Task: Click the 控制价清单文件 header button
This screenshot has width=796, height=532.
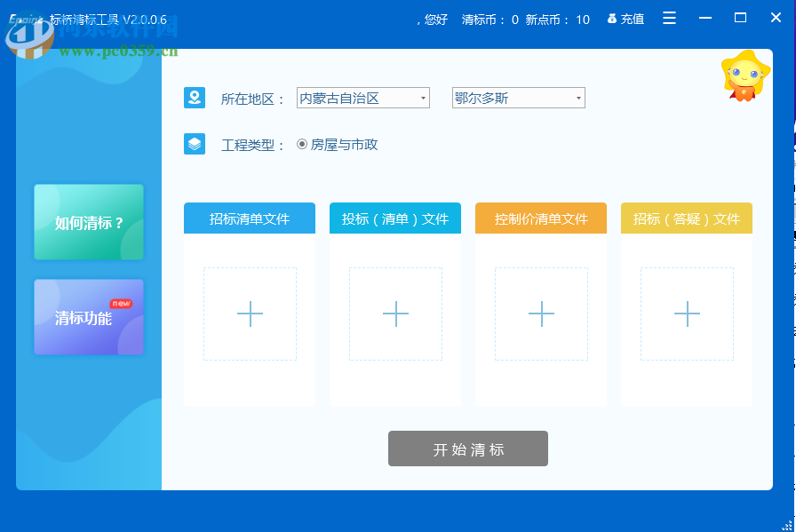Action: (x=541, y=218)
